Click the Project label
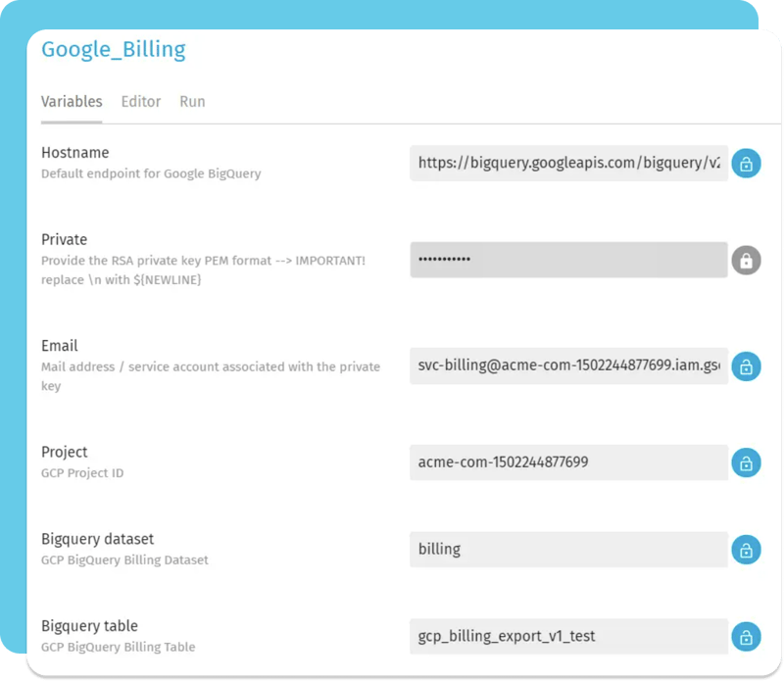 64,452
